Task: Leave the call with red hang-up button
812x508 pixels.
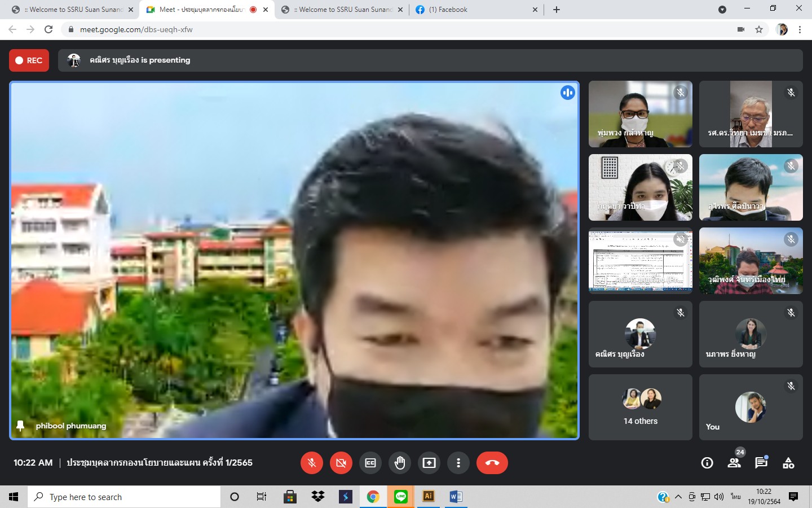Action: pyautogui.click(x=492, y=463)
